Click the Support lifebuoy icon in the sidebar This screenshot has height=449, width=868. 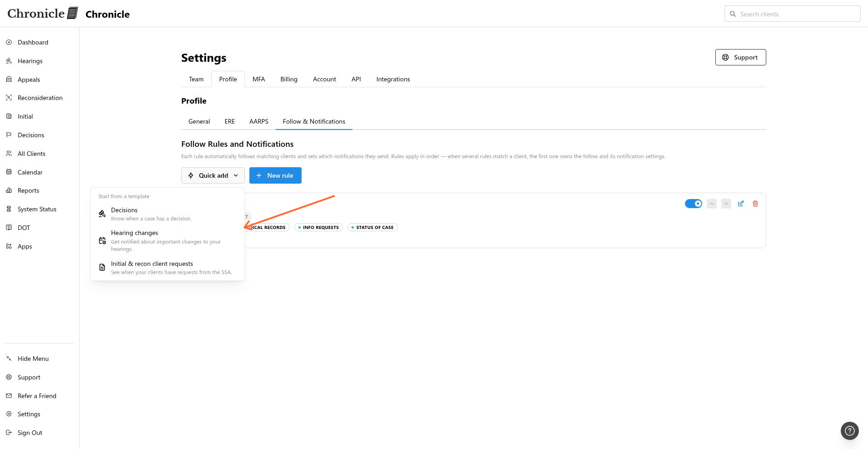(9, 377)
